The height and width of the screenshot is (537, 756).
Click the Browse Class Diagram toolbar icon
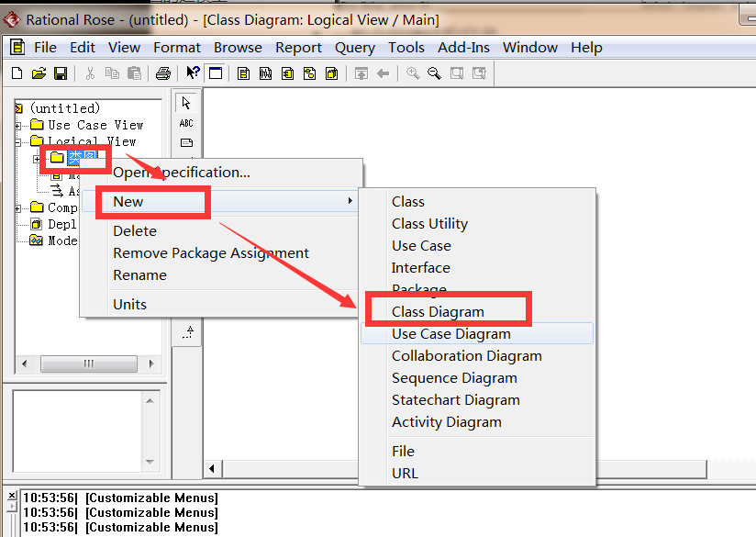click(243, 73)
